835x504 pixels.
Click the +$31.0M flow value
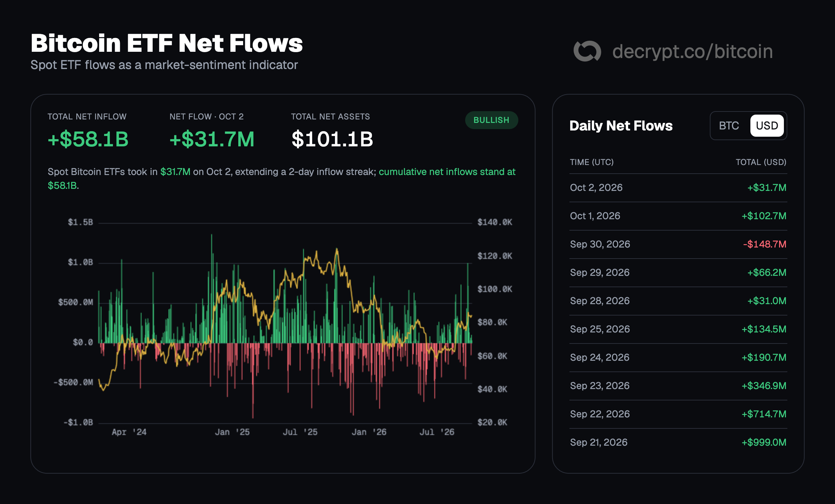pos(767,301)
